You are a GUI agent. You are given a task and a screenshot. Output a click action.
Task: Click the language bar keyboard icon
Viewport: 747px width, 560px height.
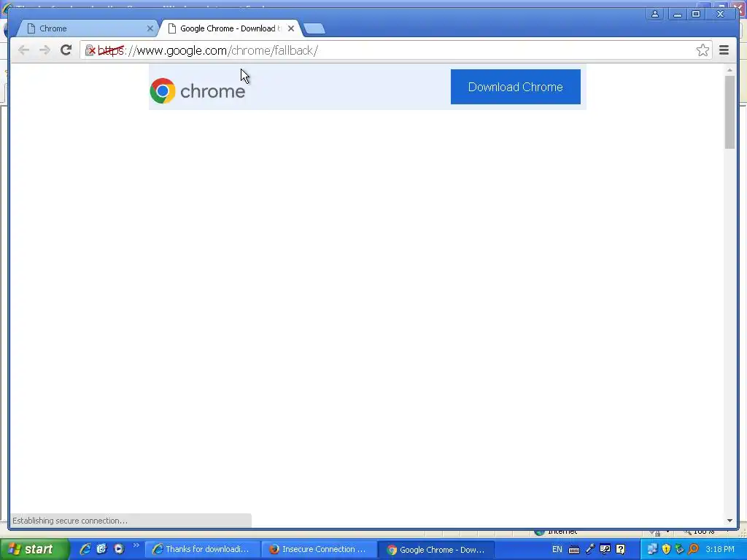(574, 550)
